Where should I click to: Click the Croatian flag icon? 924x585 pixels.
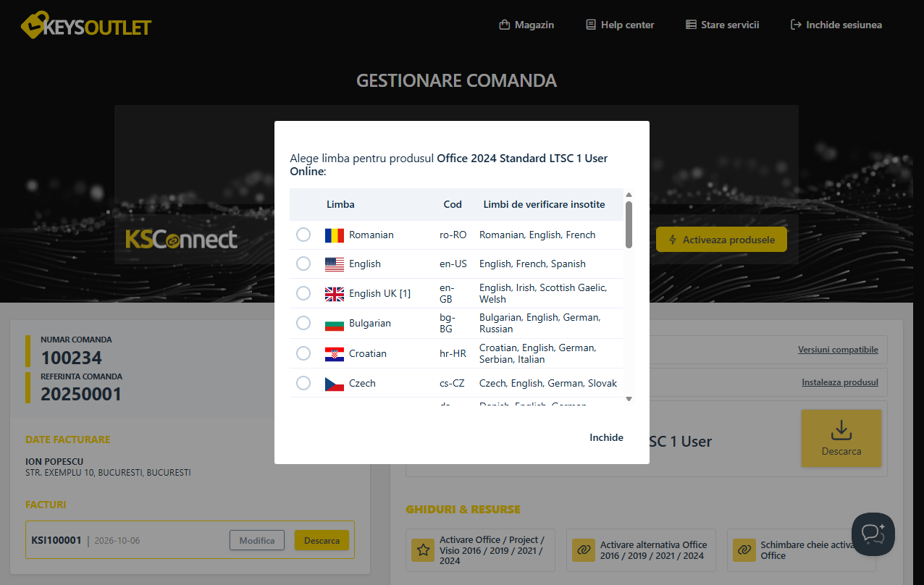click(x=335, y=354)
